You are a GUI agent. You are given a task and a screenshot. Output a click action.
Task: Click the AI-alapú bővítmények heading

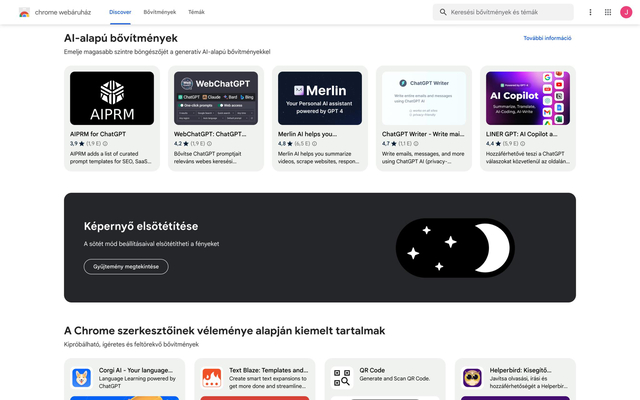point(120,38)
